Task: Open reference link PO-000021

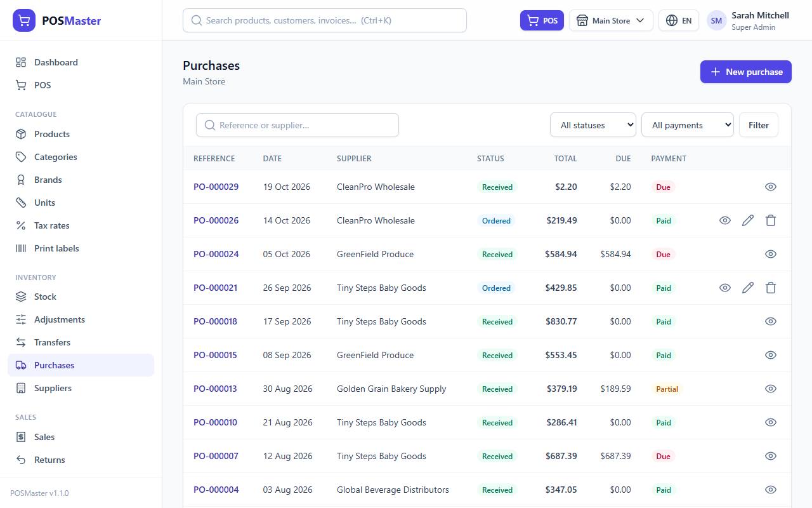Action: [x=216, y=288]
